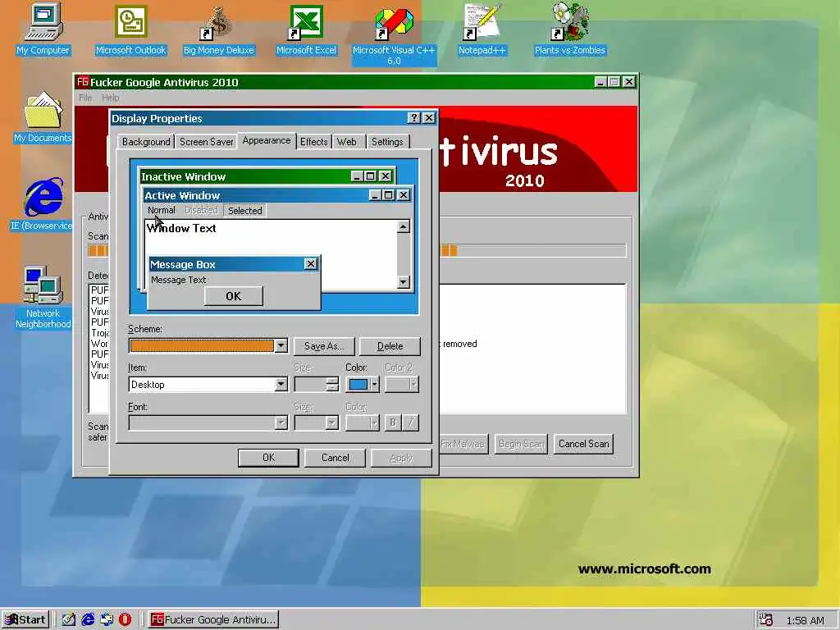Open the File menu in antivirus window

click(85, 98)
